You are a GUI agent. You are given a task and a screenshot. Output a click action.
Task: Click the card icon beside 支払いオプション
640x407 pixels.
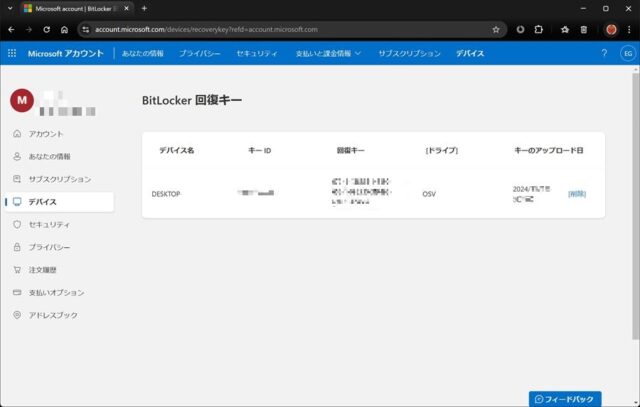17,292
